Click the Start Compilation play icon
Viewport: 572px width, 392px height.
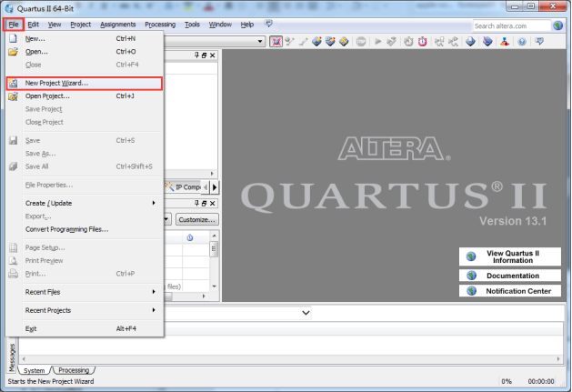point(378,42)
